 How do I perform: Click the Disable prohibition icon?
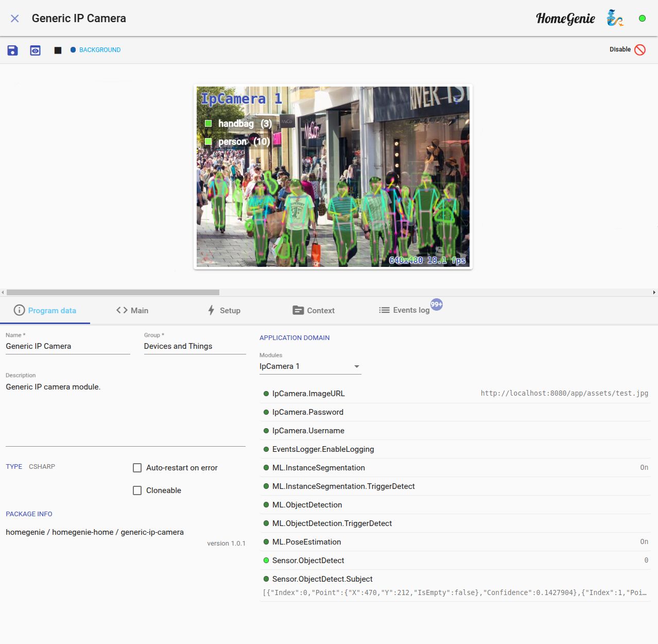click(640, 49)
